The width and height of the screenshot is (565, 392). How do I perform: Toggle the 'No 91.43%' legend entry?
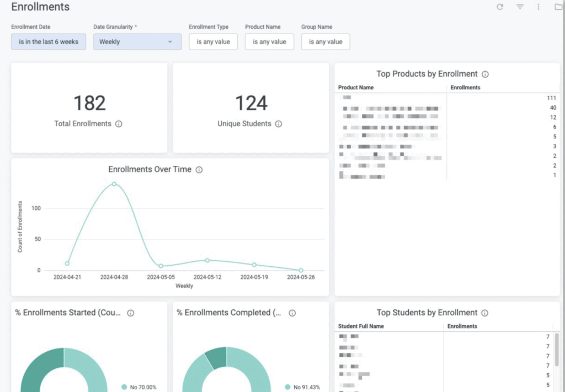[302, 388]
